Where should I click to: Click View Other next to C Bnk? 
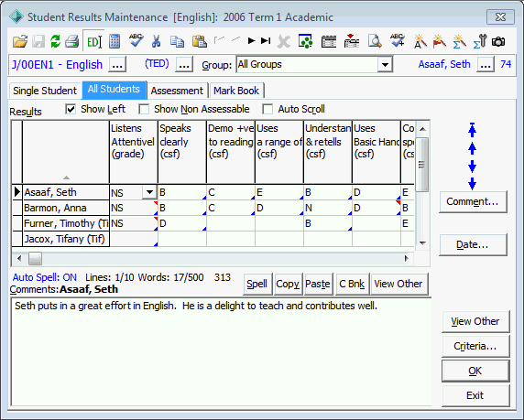point(398,284)
